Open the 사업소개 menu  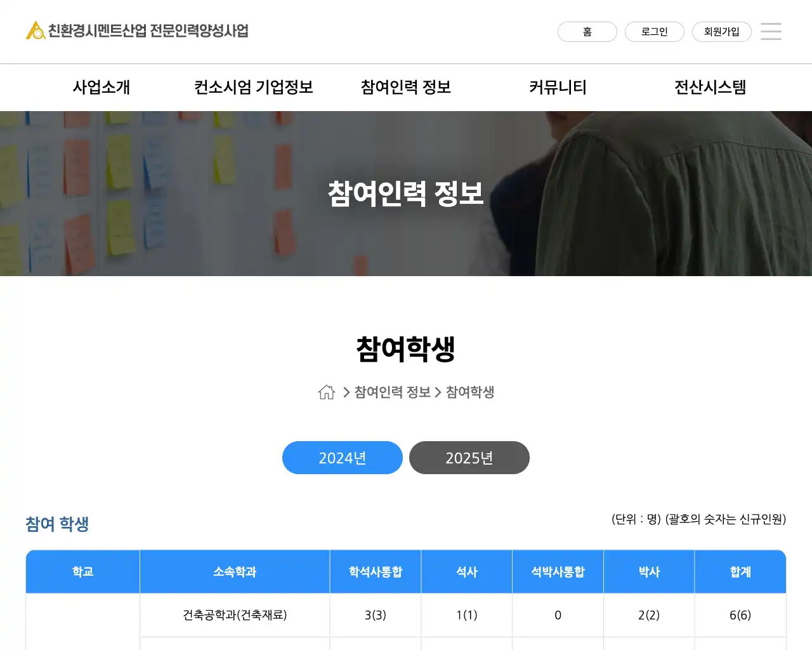(x=101, y=87)
